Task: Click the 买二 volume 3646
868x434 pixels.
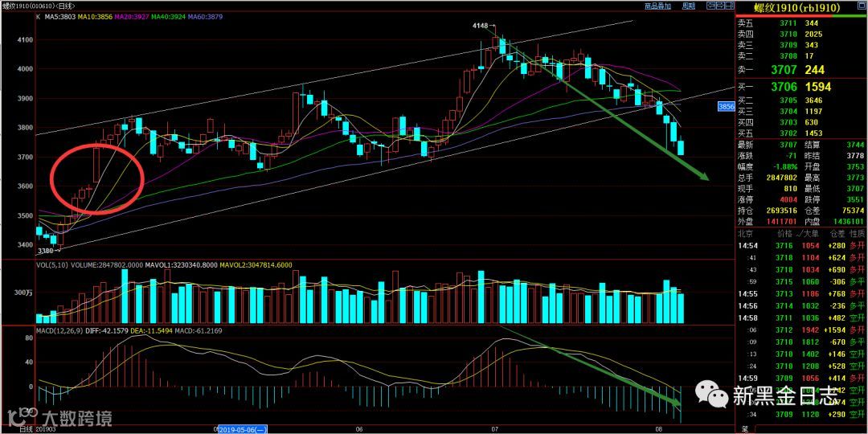Action: click(x=814, y=100)
